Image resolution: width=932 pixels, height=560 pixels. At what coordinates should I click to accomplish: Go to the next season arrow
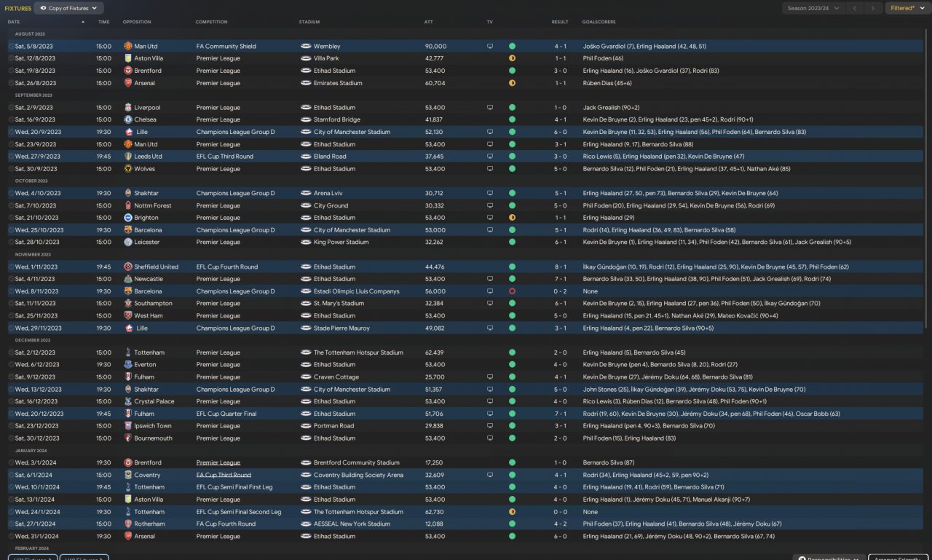coord(873,8)
